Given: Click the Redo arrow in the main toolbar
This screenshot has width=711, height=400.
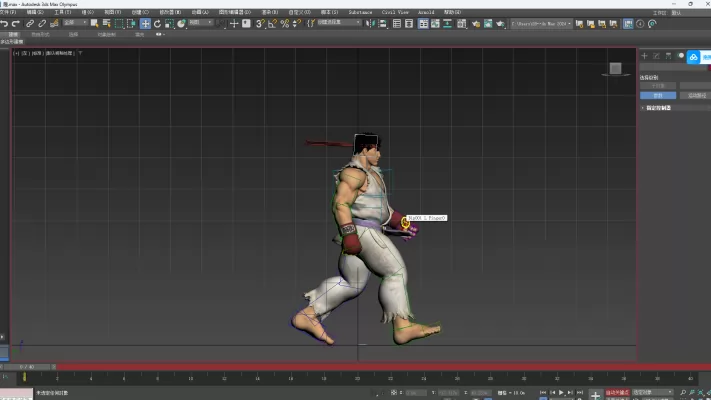Looking at the screenshot, I should 17,23.
